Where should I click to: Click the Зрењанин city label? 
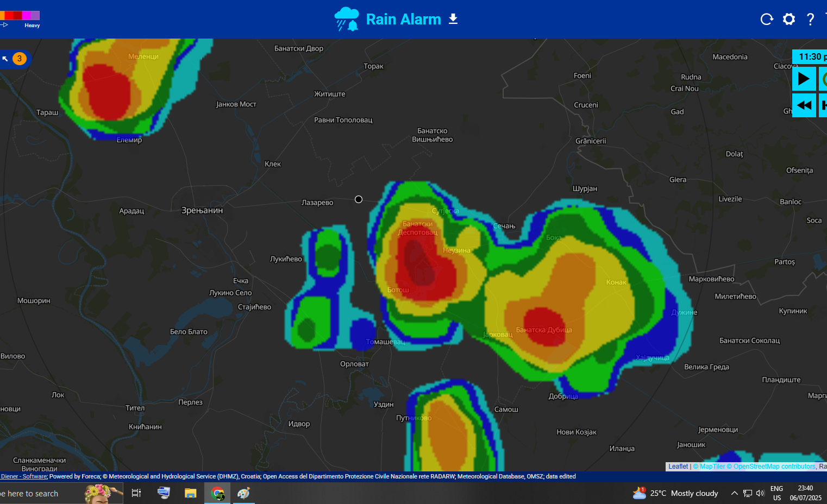pos(202,210)
